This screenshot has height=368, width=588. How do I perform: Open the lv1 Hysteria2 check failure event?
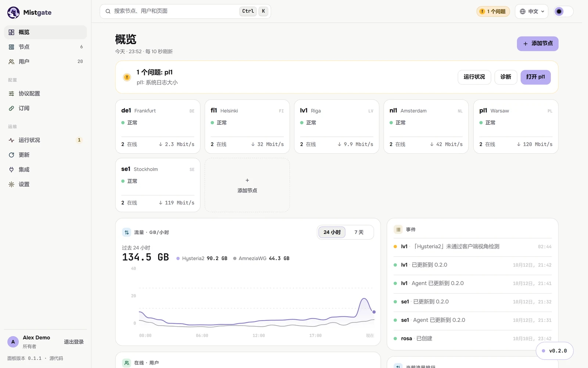(x=472, y=247)
